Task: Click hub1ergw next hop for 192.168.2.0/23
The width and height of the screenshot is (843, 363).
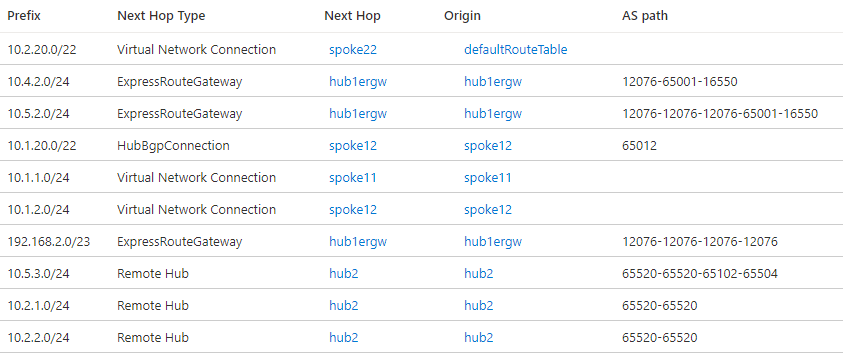Action: click(x=358, y=241)
